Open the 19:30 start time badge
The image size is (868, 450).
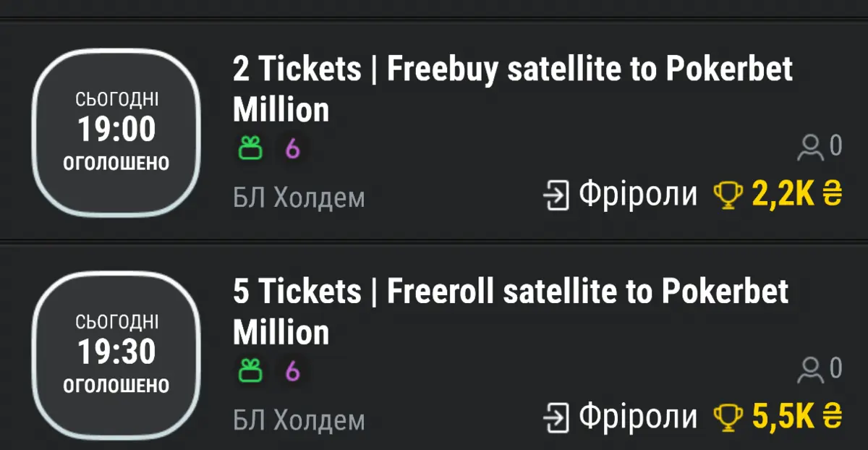point(116,355)
